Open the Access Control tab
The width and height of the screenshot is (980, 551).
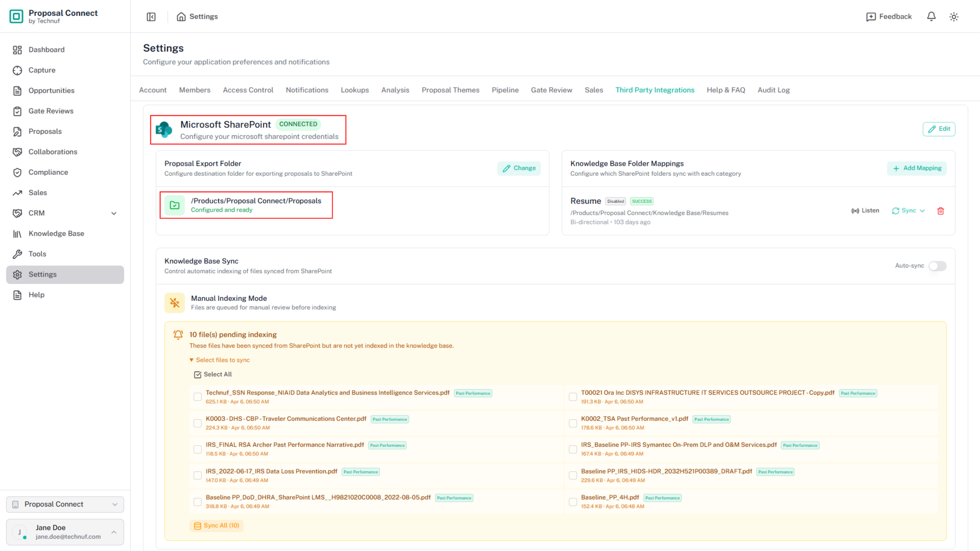(x=248, y=90)
